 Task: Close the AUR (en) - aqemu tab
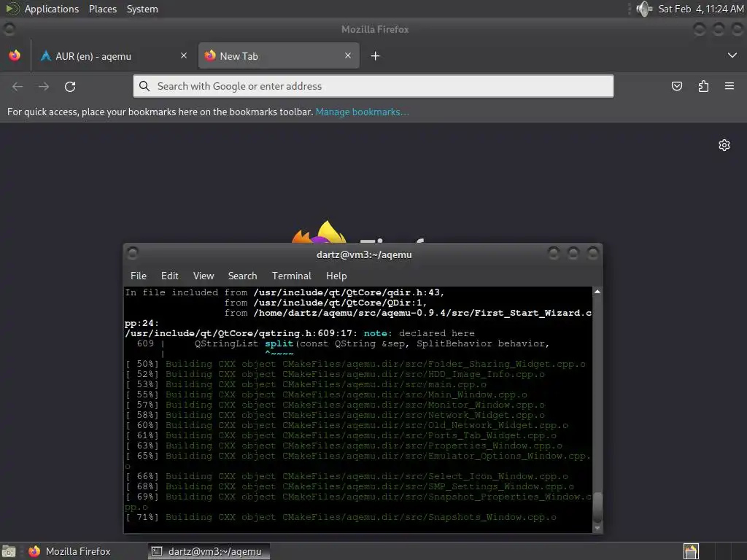[x=184, y=55]
